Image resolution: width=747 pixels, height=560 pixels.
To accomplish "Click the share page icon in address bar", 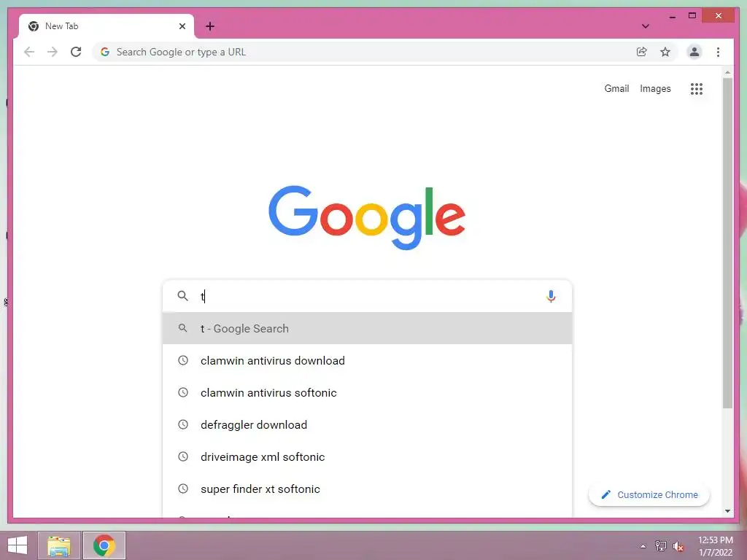I will click(642, 52).
